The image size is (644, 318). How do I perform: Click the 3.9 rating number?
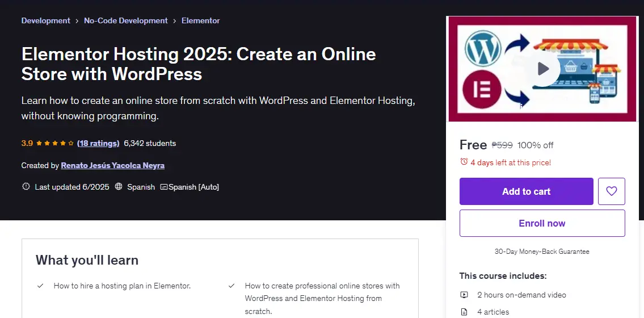[x=27, y=144]
